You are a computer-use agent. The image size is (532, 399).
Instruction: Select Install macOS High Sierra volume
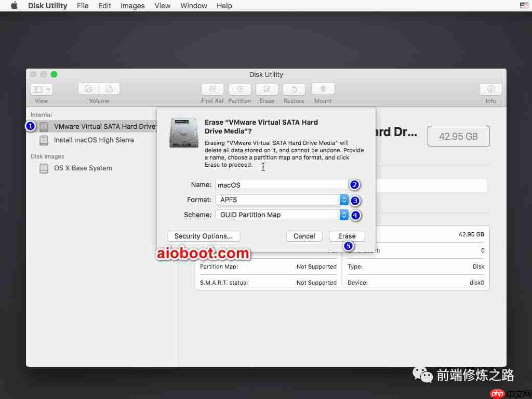point(94,140)
